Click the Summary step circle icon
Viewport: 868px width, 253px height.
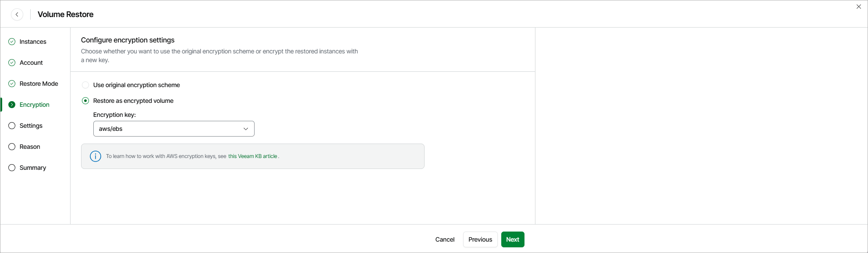[x=12, y=168]
